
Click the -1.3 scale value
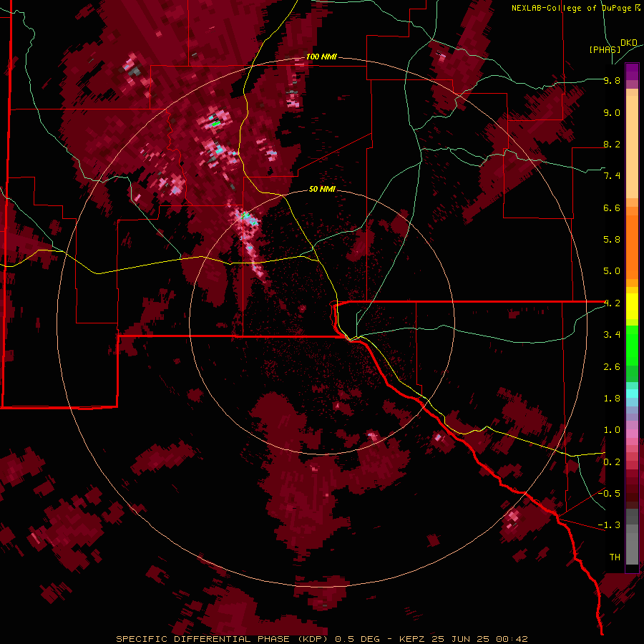point(609,525)
